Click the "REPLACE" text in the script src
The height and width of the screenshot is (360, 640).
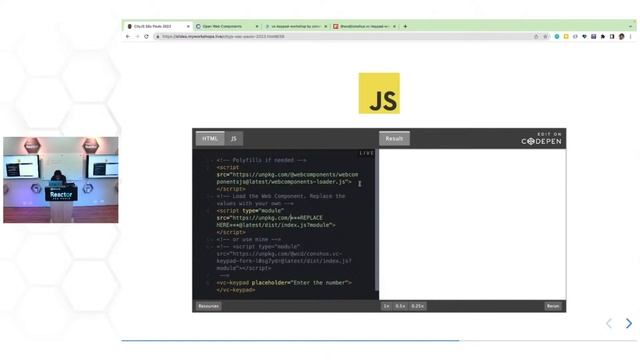[311, 218]
